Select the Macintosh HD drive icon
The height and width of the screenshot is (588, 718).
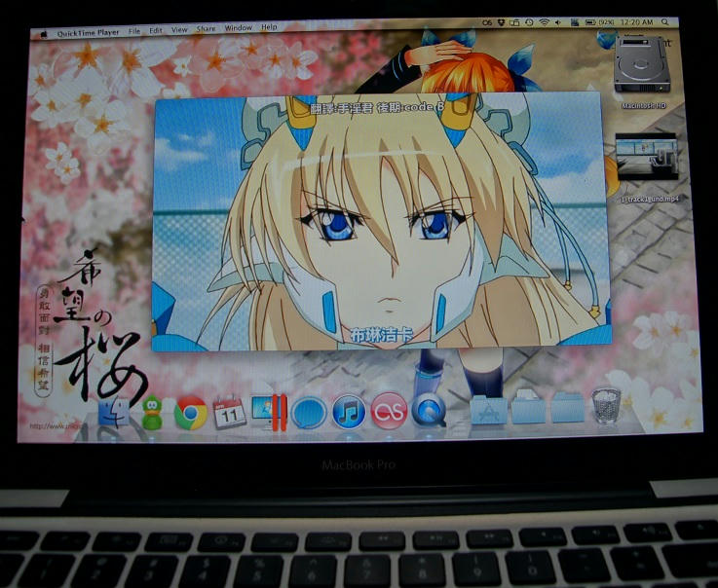[x=642, y=66]
